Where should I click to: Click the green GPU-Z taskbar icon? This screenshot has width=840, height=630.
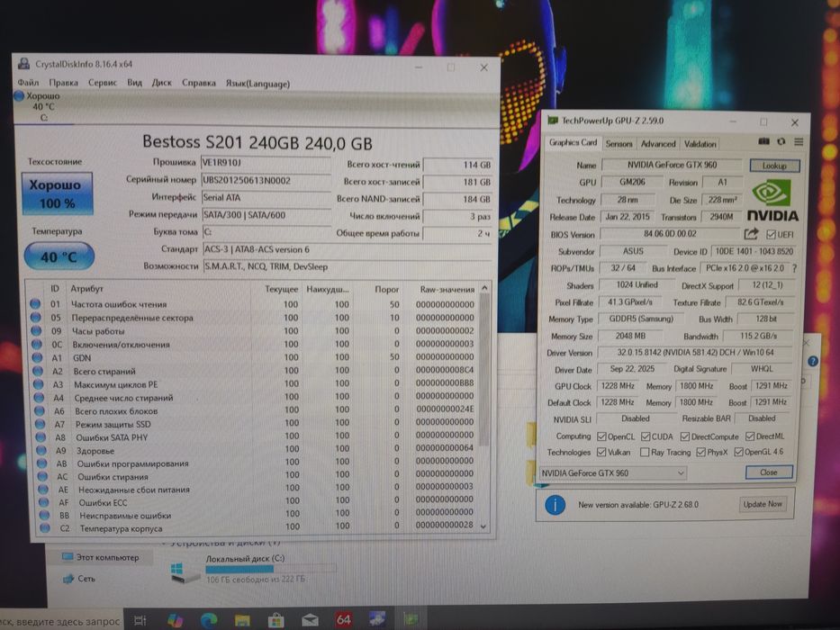411,620
